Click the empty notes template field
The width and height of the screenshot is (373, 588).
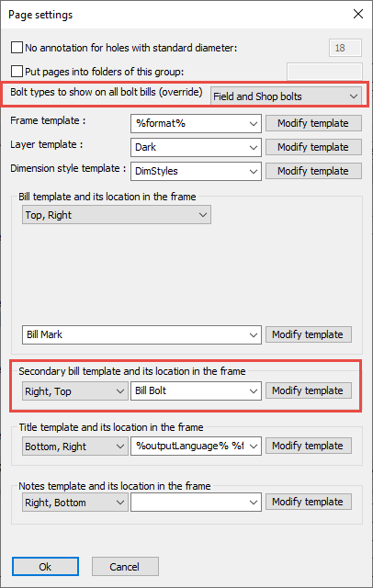tap(196, 503)
